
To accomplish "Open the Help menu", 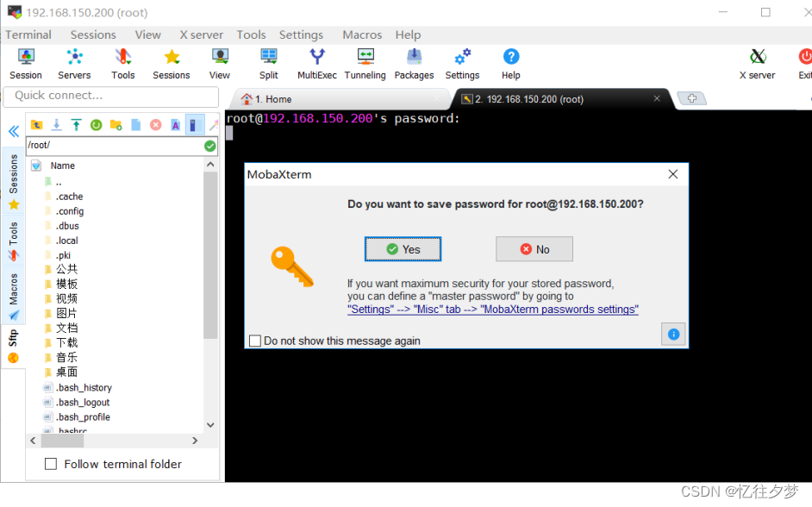I will tap(408, 34).
